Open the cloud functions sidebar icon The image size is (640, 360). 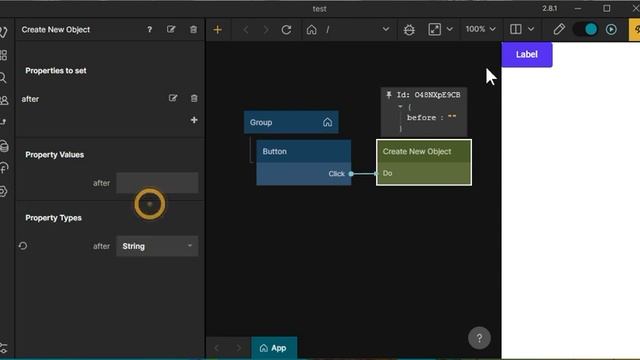pyautogui.click(x=4, y=168)
